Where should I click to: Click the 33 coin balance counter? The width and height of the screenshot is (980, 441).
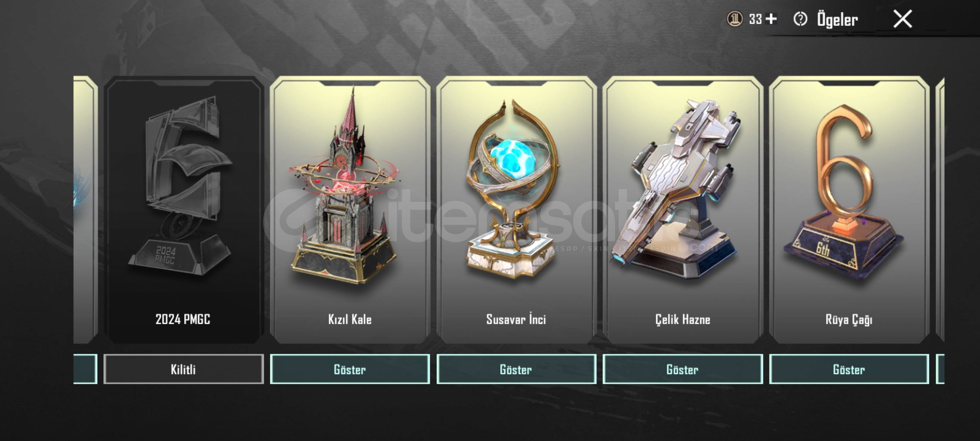click(755, 19)
